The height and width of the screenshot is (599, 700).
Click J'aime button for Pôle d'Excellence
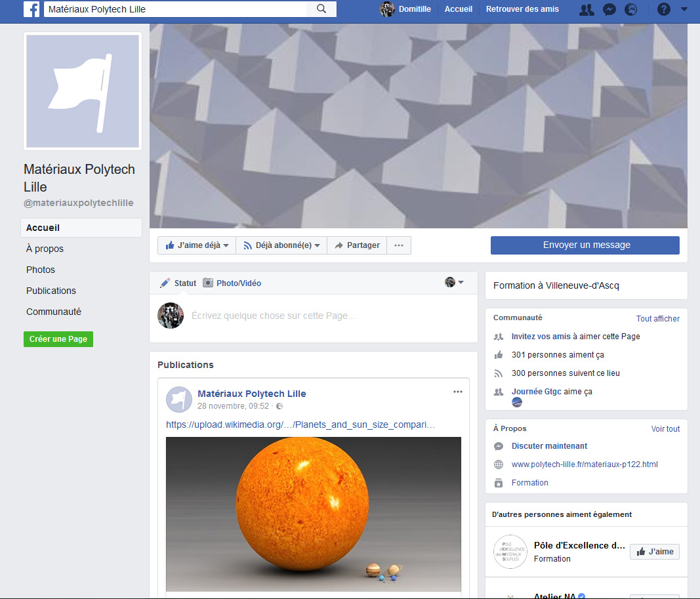pyautogui.click(x=655, y=552)
